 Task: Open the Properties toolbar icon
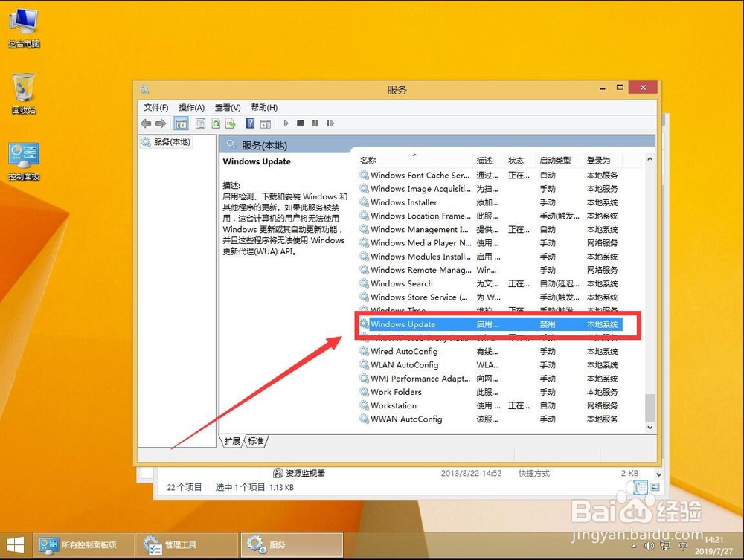pos(201,123)
